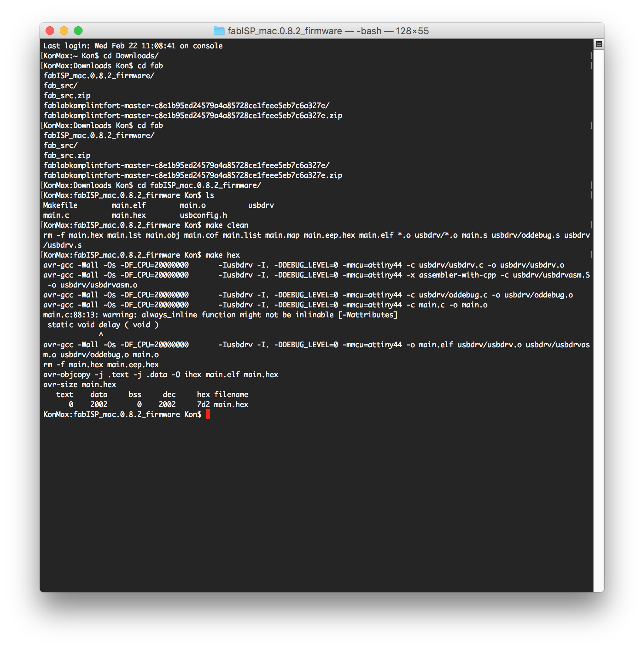
Task: Click the '-o usbdrv/usbdrvasm.o' continuation line
Action: [x=93, y=285]
